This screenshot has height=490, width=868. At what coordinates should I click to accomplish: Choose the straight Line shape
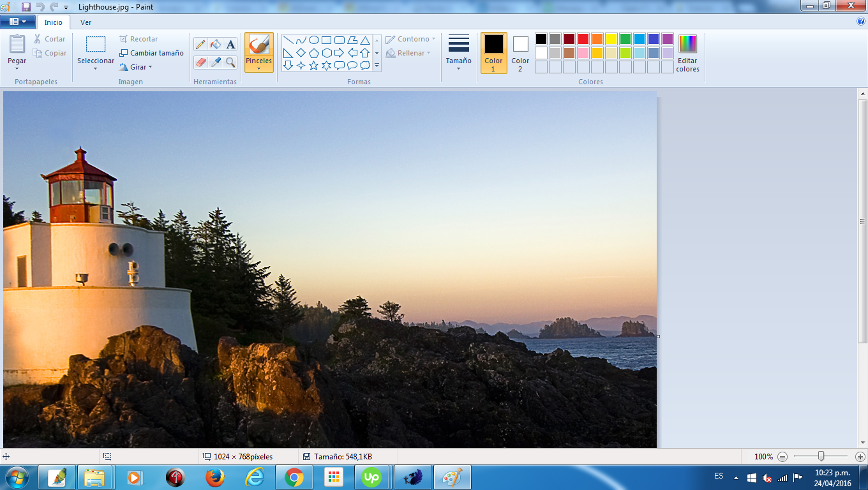(x=288, y=40)
